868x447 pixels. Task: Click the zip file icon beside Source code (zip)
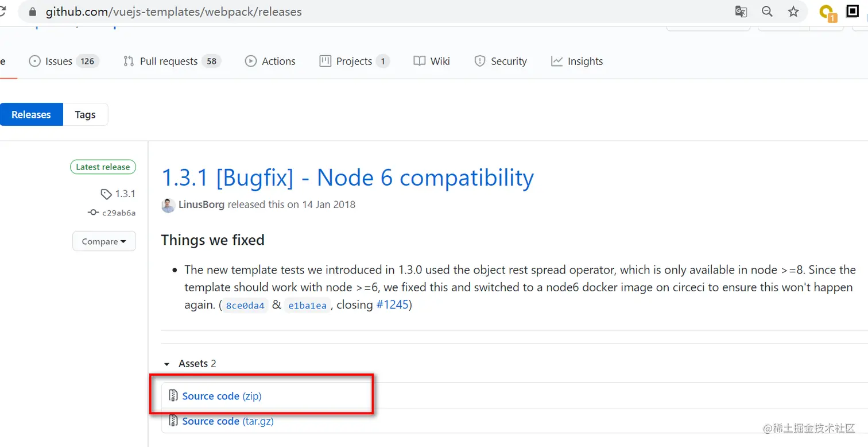click(x=173, y=396)
